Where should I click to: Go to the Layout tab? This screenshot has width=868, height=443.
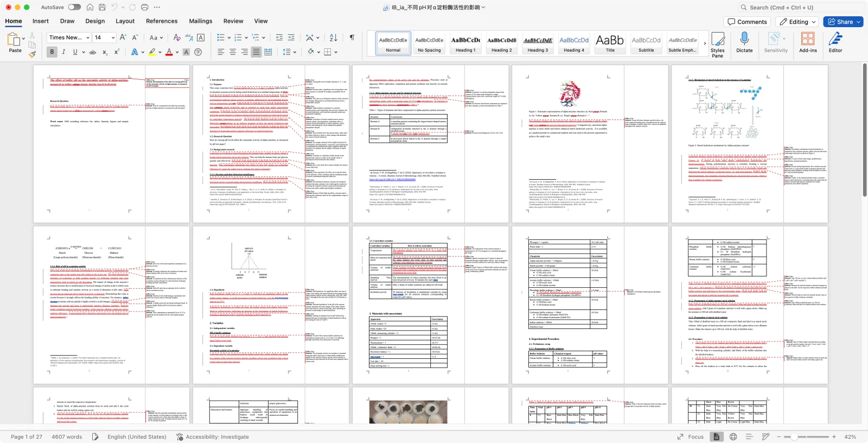coord(125,21)
